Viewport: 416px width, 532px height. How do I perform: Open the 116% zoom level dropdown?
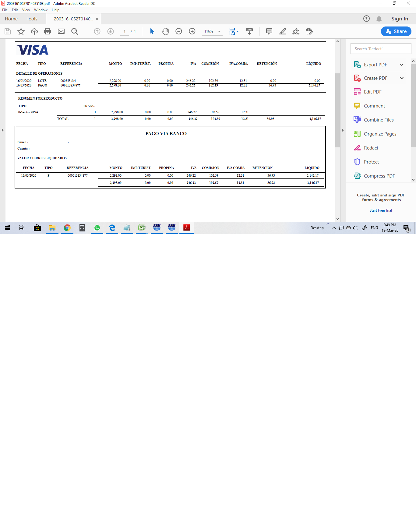coord(219,31)
